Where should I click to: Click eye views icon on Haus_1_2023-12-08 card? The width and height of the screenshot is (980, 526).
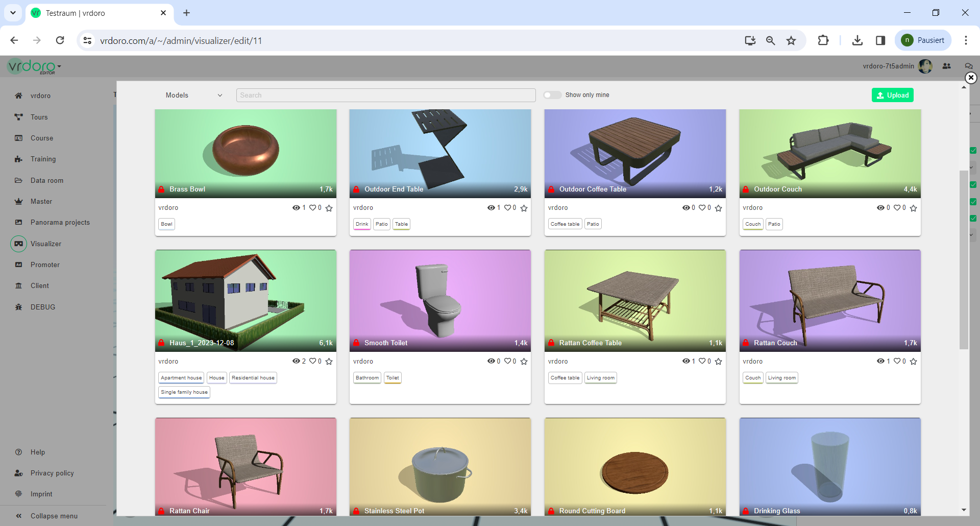click(x=296, y=361)
